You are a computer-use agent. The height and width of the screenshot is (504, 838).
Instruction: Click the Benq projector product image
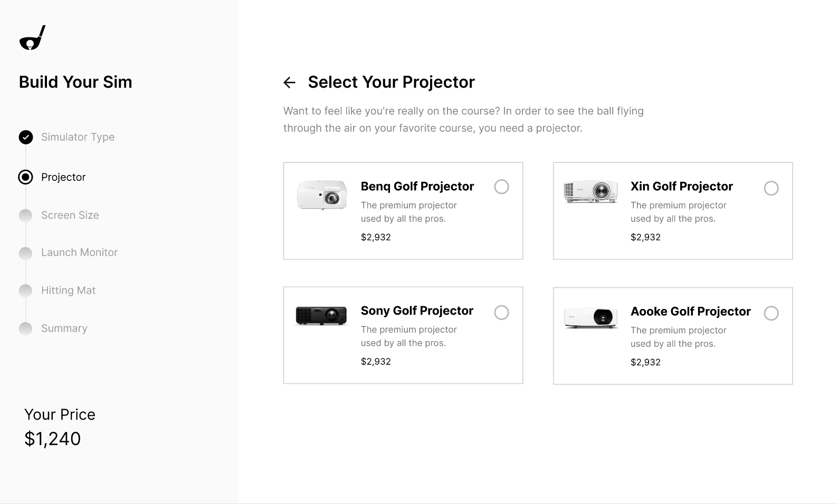322,195
